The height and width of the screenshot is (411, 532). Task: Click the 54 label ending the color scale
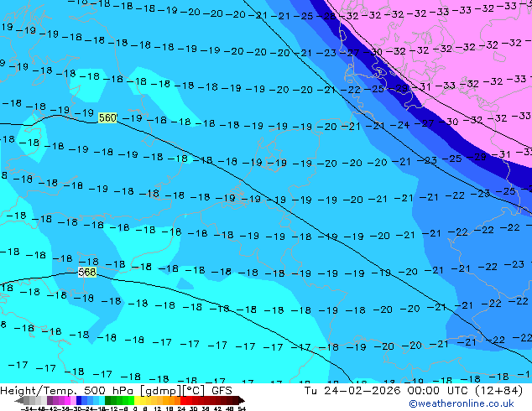(242, 408)
